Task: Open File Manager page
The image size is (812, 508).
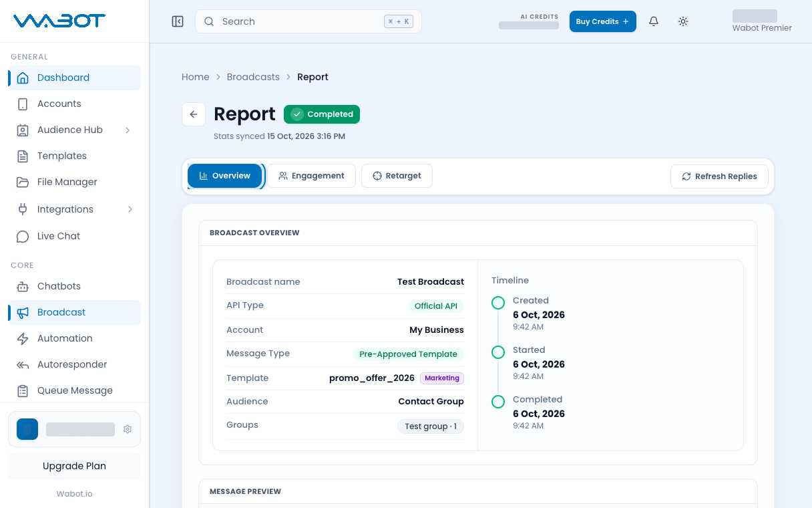Action: click(75, 182)
